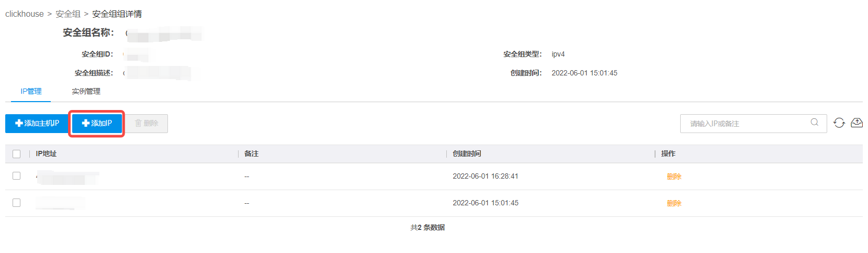Click the 添加主机IP button
The image size is (868, 253).
click(37, 124)
